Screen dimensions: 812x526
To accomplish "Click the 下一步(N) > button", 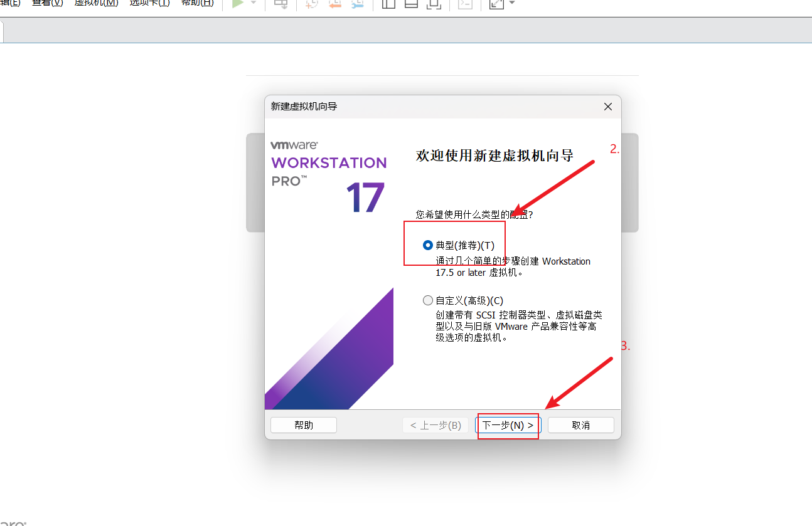I will pos(508,425).
